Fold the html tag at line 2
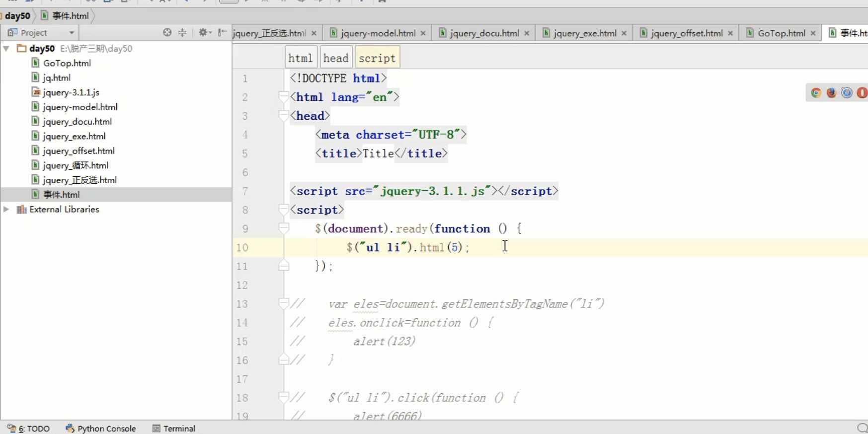The height and width of the screenshot is (434, 868). coord(284,97)
